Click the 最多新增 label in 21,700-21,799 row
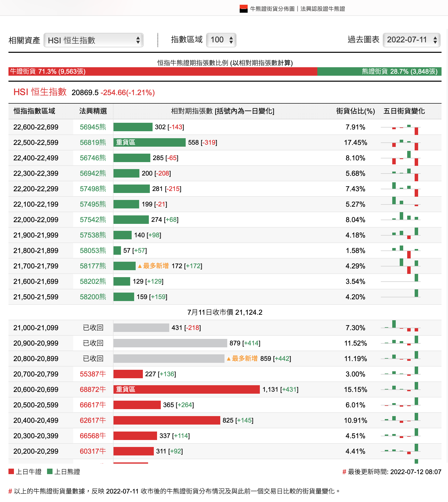The width and height of the screenshot is (448, 502). pyautogui.click(x=153, y=266)
